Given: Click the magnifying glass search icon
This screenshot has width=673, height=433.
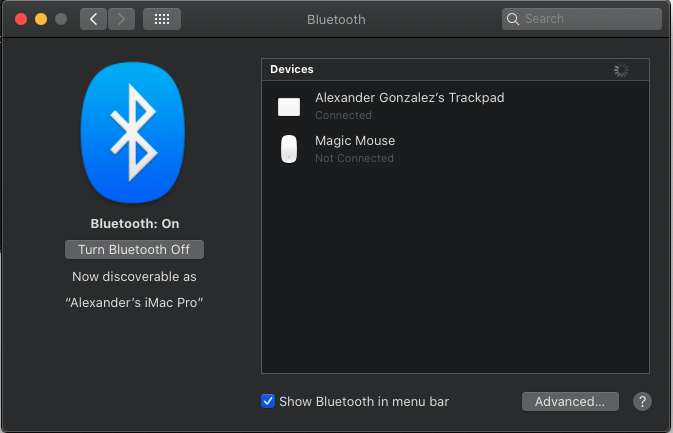Looking at the screenshot, I should point(512,19).
